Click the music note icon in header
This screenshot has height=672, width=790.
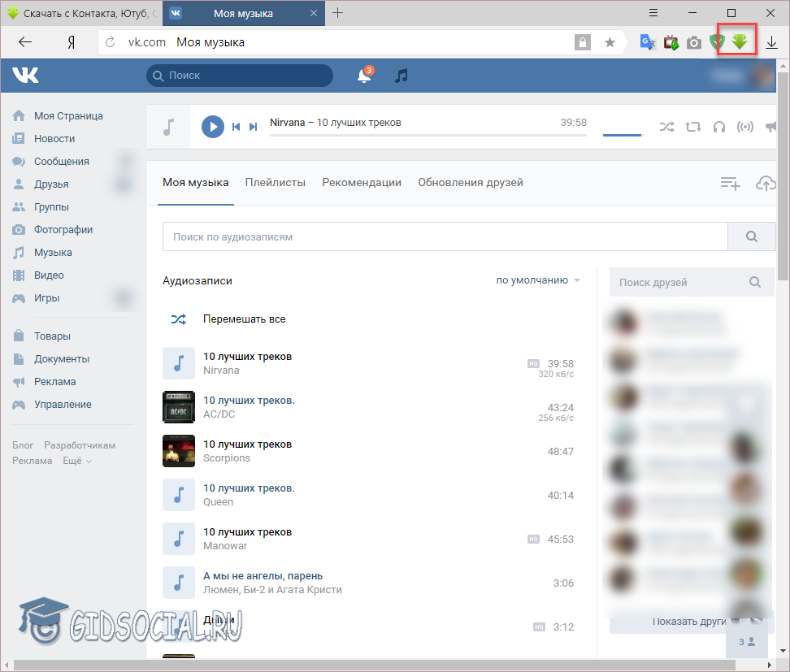pos(401,76)
